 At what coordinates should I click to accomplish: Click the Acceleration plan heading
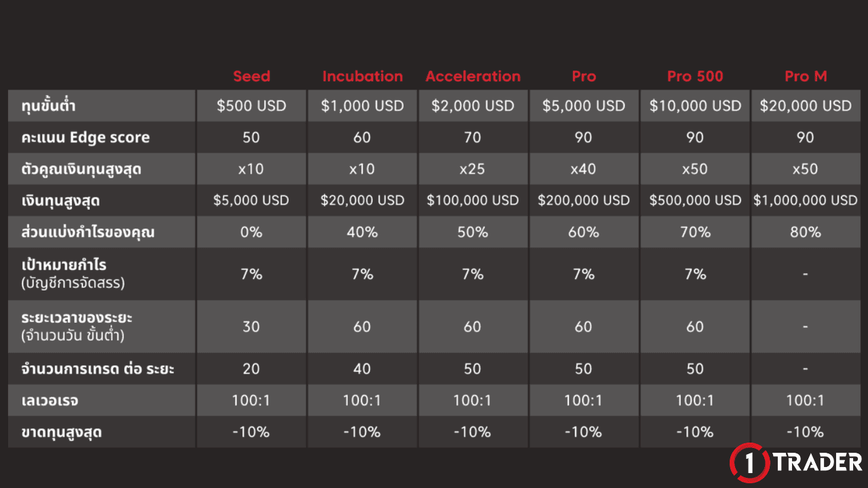tap(473, 77)
